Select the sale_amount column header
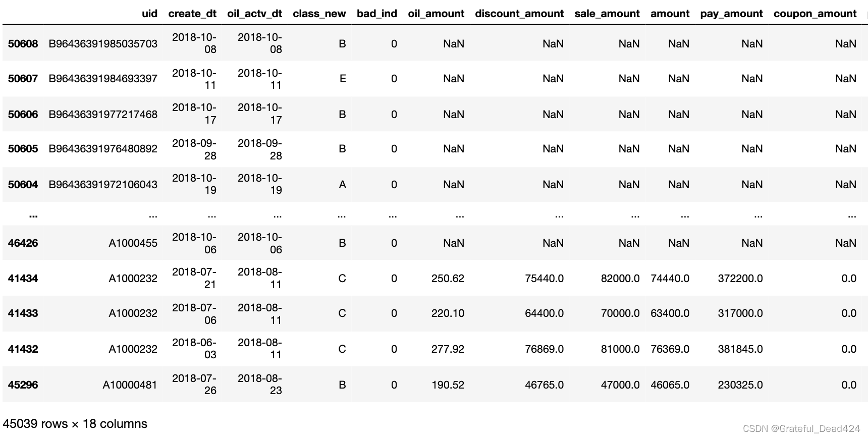The height and width of the screenshot is (438, 868). pos(607,14)
